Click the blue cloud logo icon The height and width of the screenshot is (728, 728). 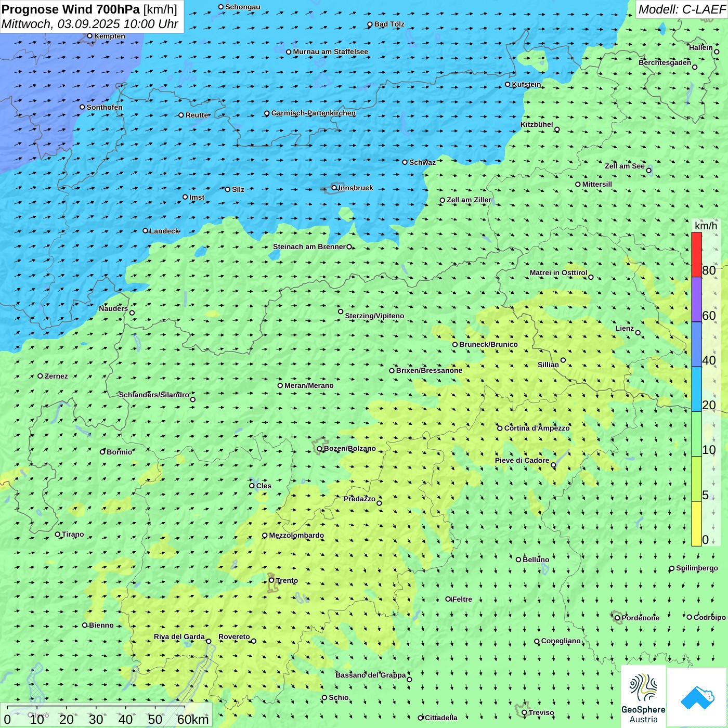697,697
